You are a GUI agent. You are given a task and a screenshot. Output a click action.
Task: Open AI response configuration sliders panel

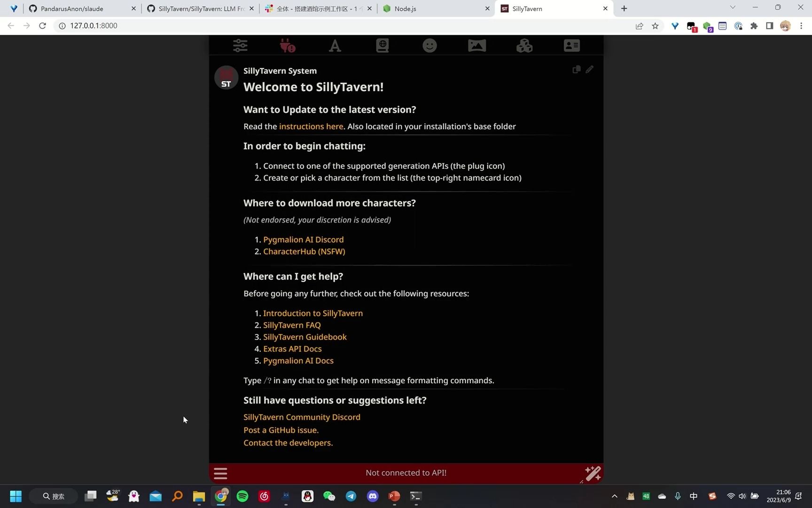pos(240,46)
